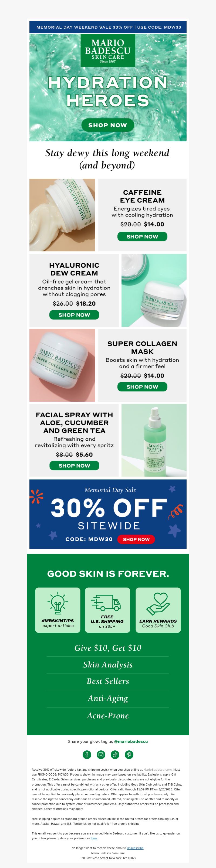Click the free shipping truck tile

(x=107, y=610)
